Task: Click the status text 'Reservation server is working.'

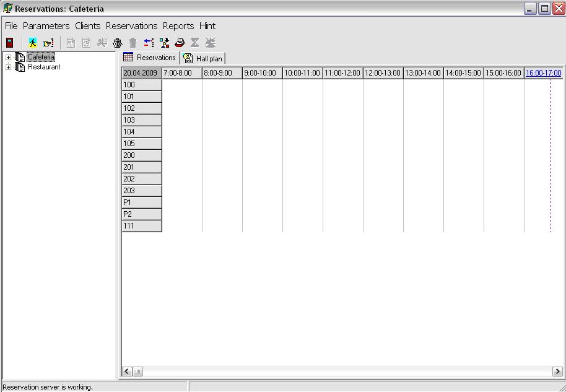Action: [48, 387]
